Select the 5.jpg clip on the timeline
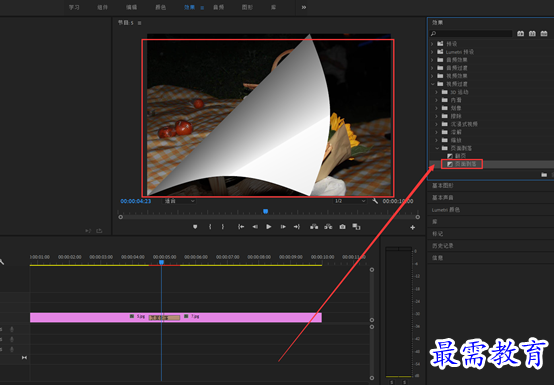Image resolution: width=554 pixels, height=385 pixels. [89, 317]
